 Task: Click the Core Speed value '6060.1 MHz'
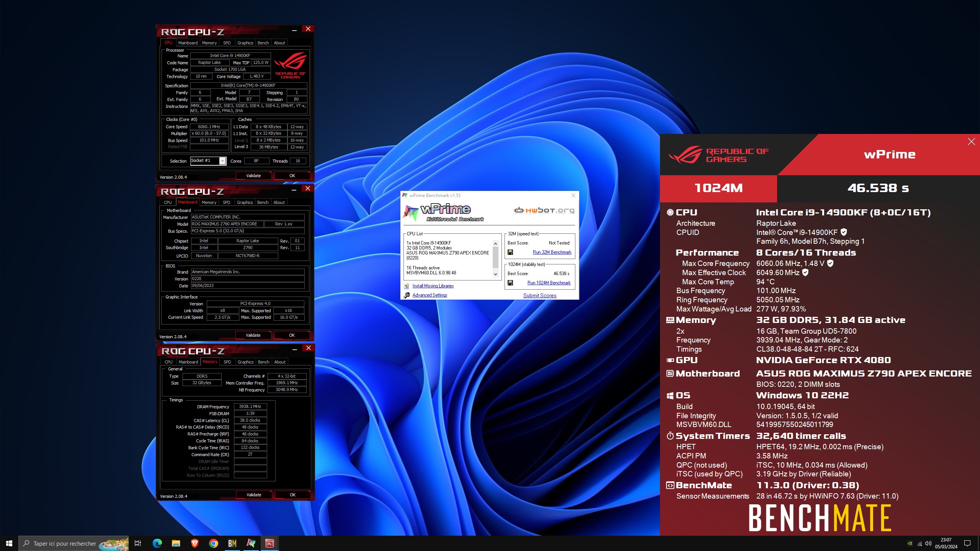tap(209, 127)
